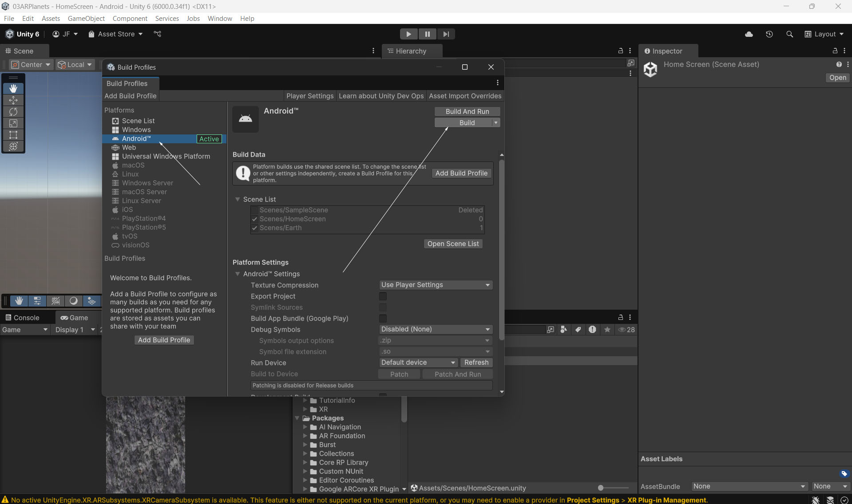
Task: Open the Texture Compression dropdown
Action: click(x=435, y=285)
